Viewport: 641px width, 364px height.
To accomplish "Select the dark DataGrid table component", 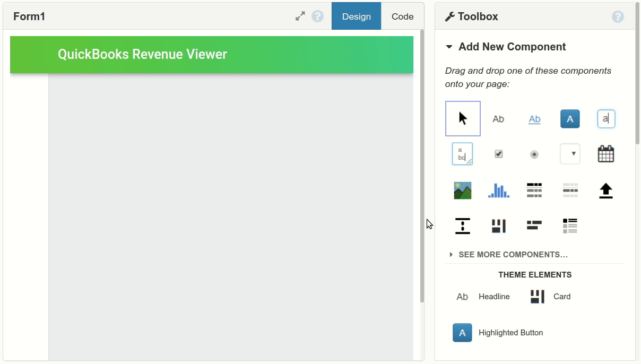I will (534, 190).
